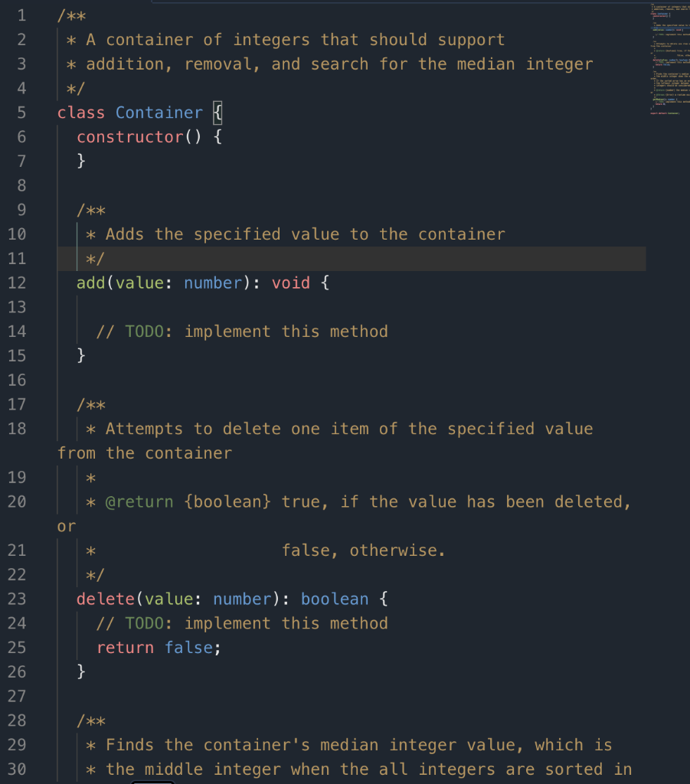Click the false keyword on line 25
The width and height of the screenshot is (690, 784).
pos(190,647)
